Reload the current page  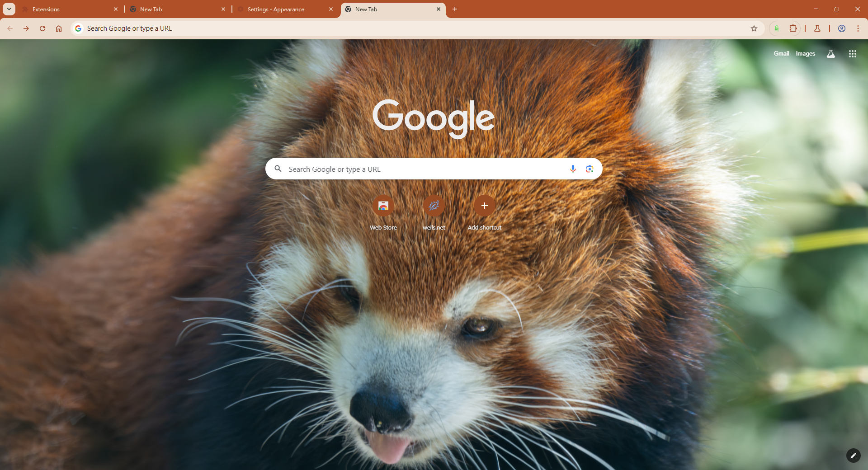coord(42,28)
